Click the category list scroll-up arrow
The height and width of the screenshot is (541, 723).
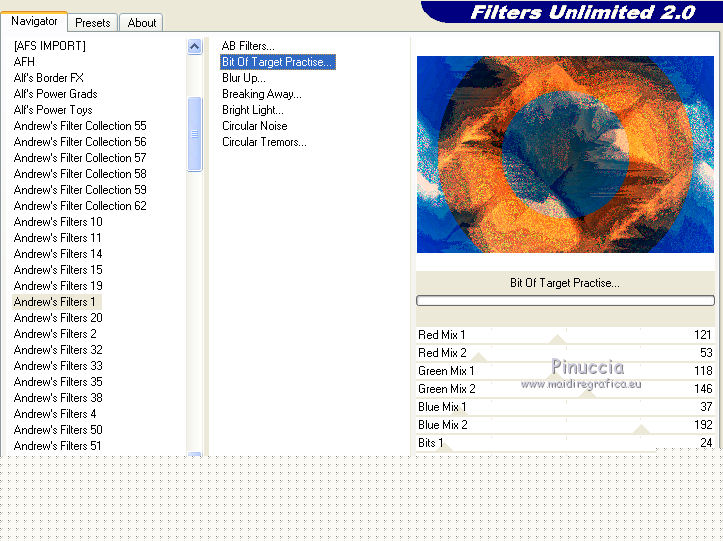195,47
